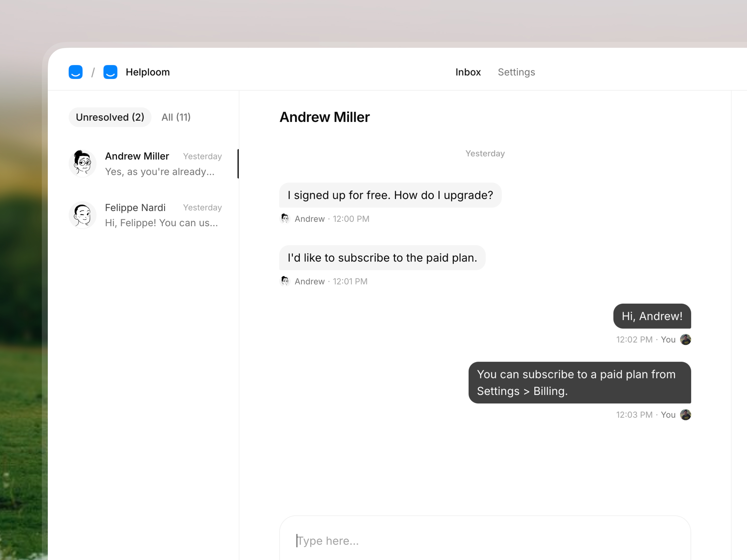The height and width of the screenshot is (560, 747).
Task: Click Felippe Nardi's avatar in the conversation list
Action: pos(82,215)
